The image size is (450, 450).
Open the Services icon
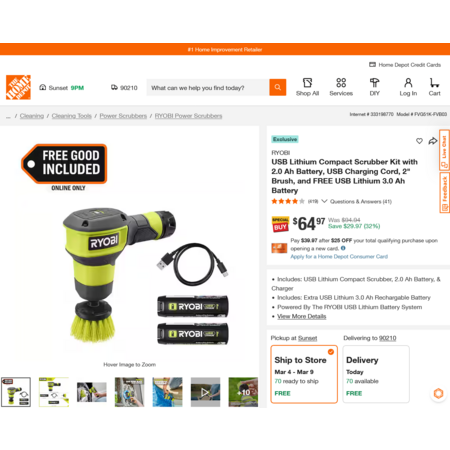coord(341,83)
